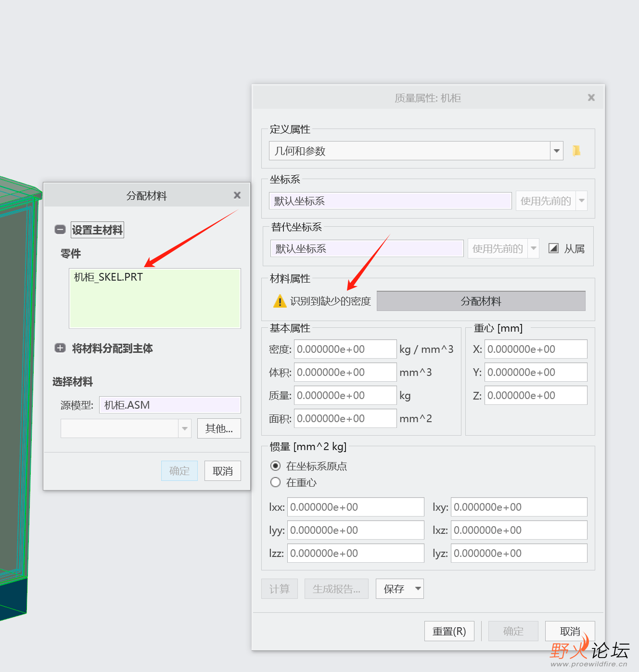This screenshot has height=672, width=639.
Task: Close the 分配材料 dialog
Action: click(237, 195)
